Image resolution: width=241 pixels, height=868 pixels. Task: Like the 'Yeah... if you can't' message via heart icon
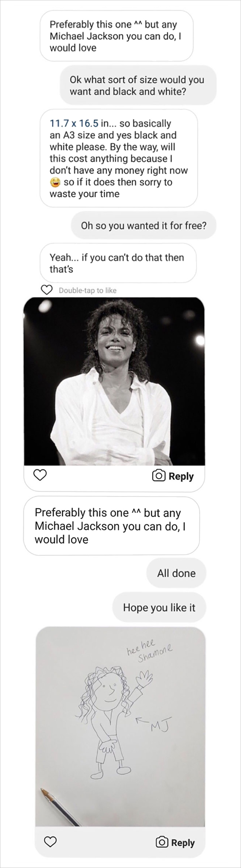click(x=46, y=290)
